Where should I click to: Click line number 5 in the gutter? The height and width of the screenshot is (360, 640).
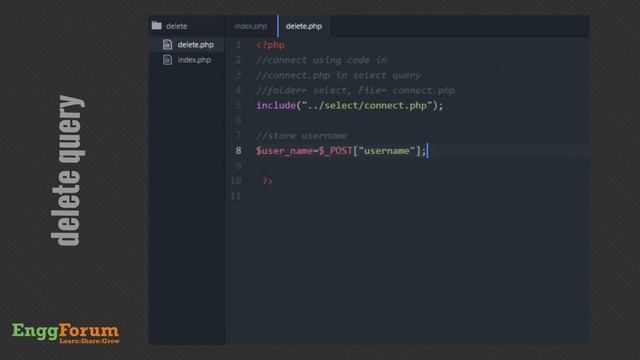point(238,105)
